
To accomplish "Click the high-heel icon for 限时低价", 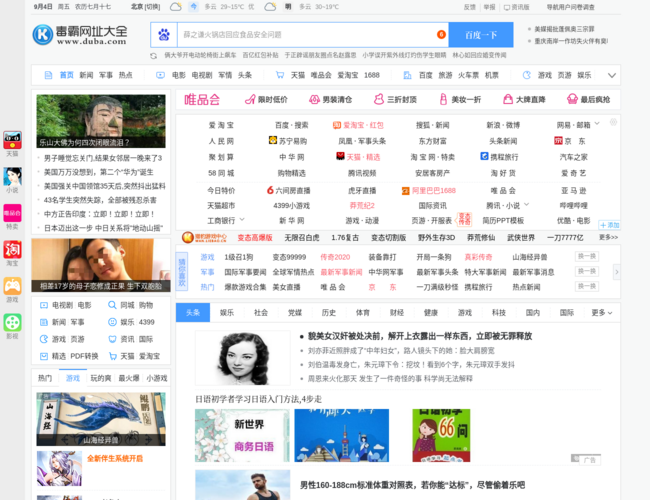I will tap(250, 100).
